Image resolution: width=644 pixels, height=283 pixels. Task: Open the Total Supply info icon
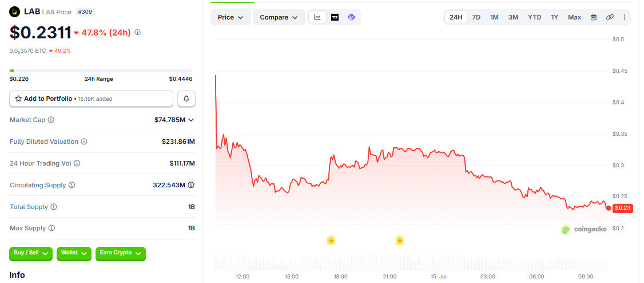[54, 207]
